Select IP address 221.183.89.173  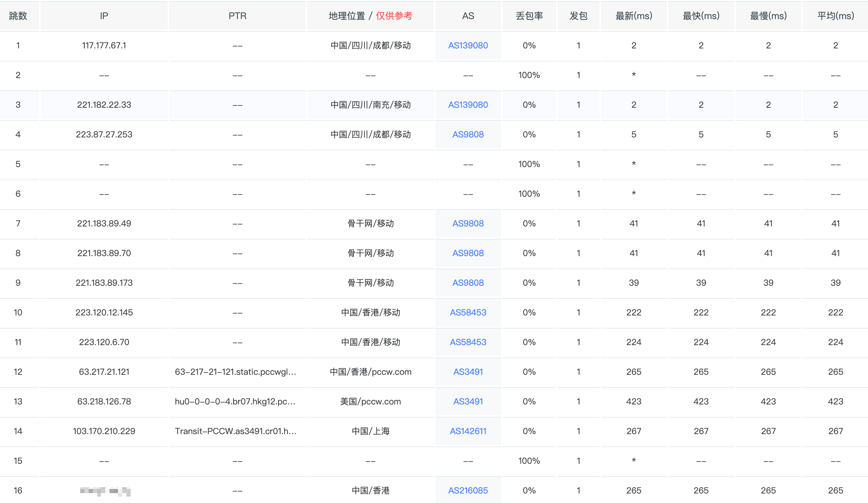[x=104, y=283]
